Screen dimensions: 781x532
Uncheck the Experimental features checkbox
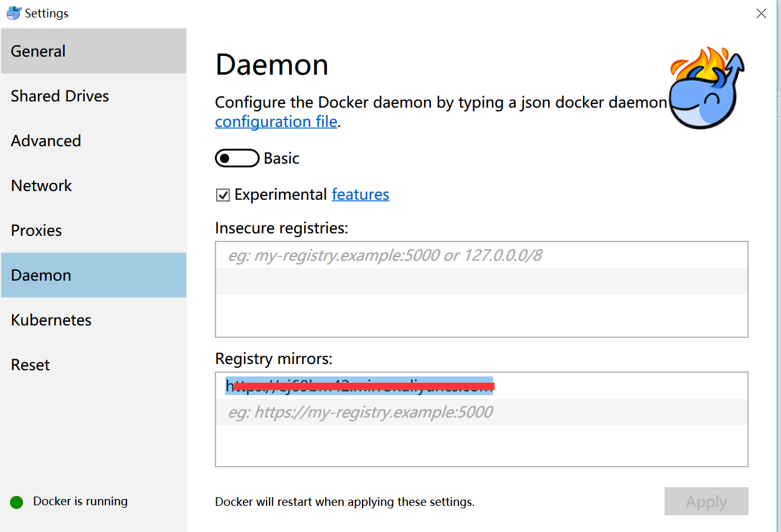(x=222, y=195)
